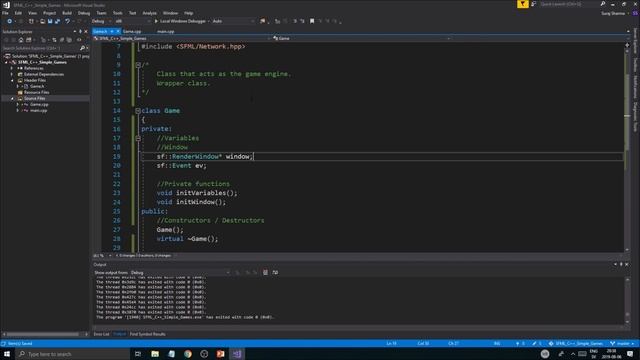The height and width of the screenshot is (360, 640).
Task: Select the Resource Files folder
Action: (x=36, y=92)
